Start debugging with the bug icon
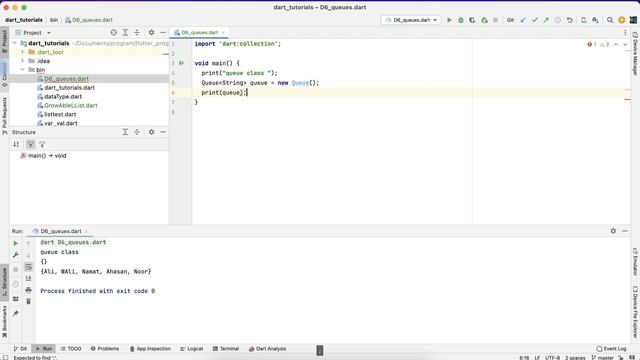Viewport: 640px width, 360px height. tap(461, 20)
